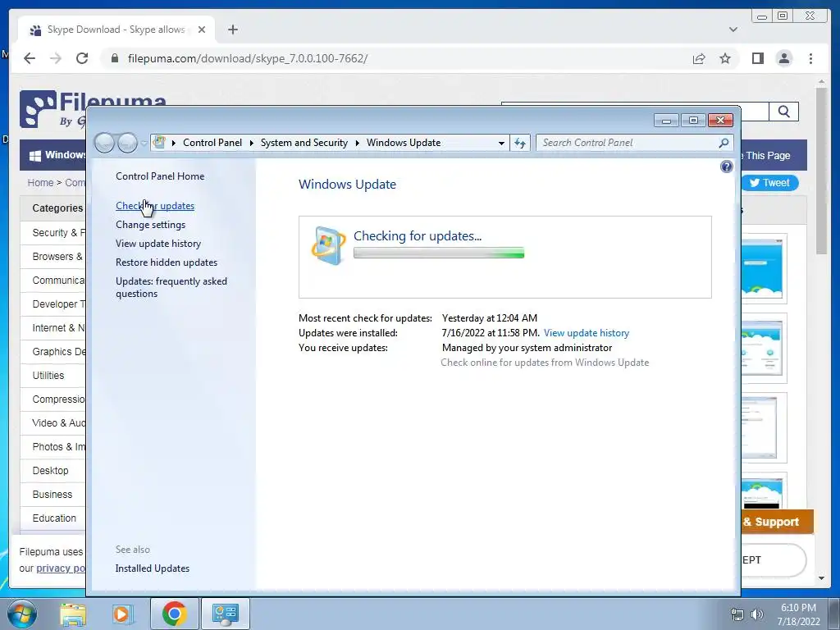
Task: Click the Search Control Panel magnifier icon
Action: [x=724, y=143]
